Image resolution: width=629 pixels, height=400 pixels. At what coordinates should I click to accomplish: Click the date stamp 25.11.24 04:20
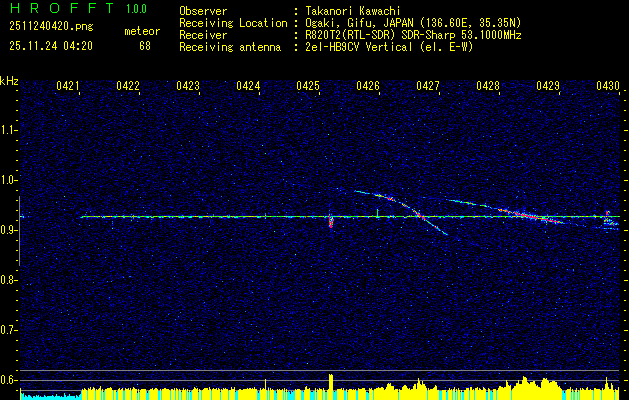51,46
